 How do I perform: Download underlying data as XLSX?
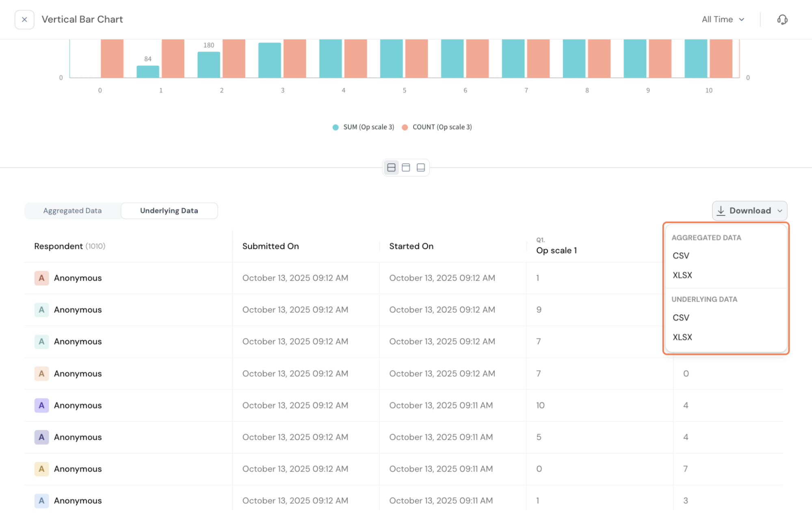[x=682, y=337]
